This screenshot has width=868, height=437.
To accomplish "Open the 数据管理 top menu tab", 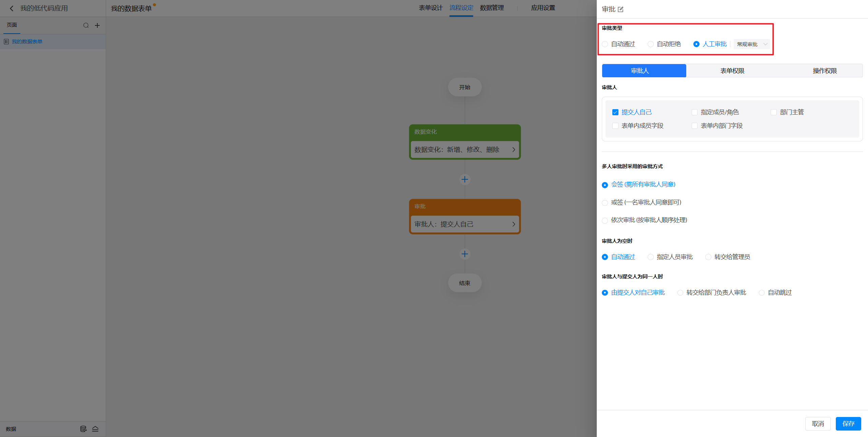I will 492,8.
